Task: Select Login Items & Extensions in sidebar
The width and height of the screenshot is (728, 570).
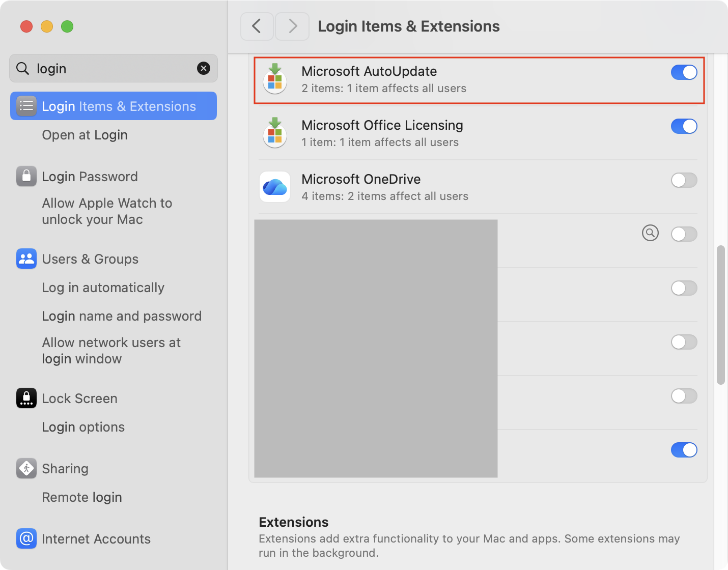Action: pyautogui.click(x=114, y=106)
